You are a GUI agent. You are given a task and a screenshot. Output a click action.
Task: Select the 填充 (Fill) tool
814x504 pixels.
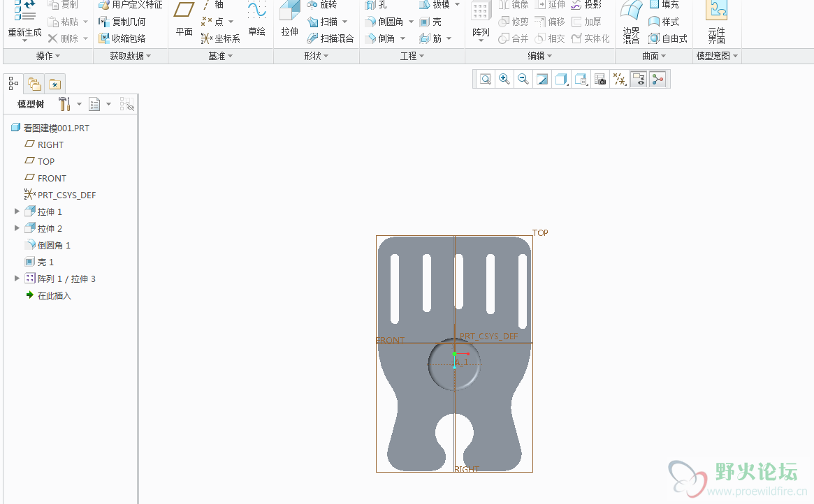[664, 5]
